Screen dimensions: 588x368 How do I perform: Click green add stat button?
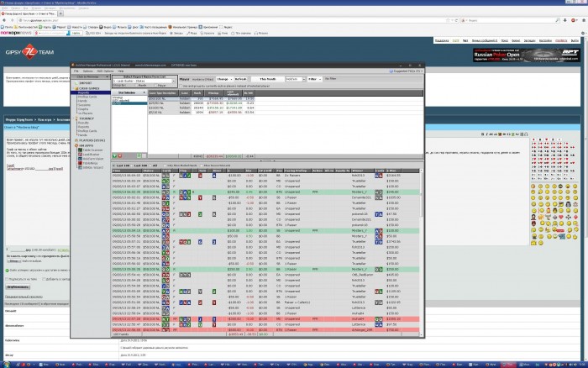click(115, 156)
